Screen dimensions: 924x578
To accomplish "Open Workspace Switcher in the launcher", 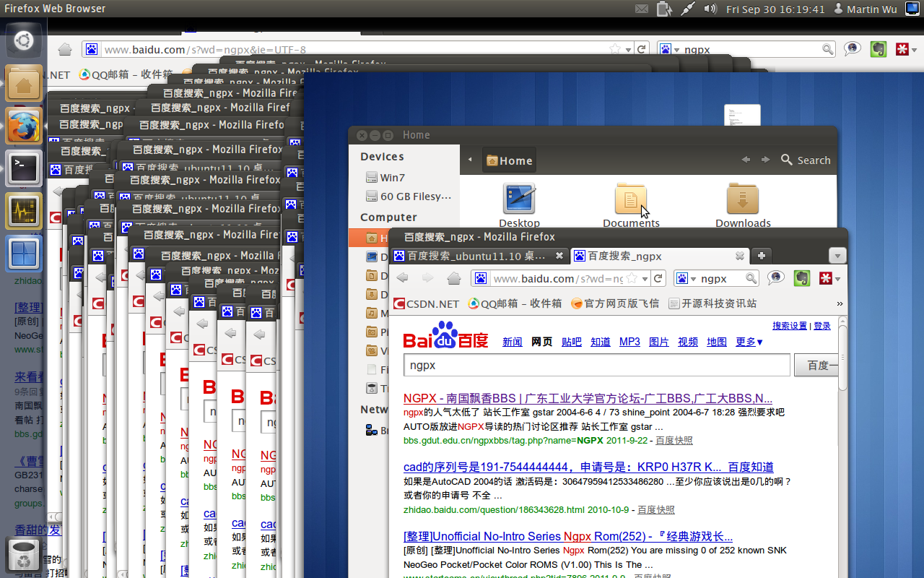I will click(24, 254).
